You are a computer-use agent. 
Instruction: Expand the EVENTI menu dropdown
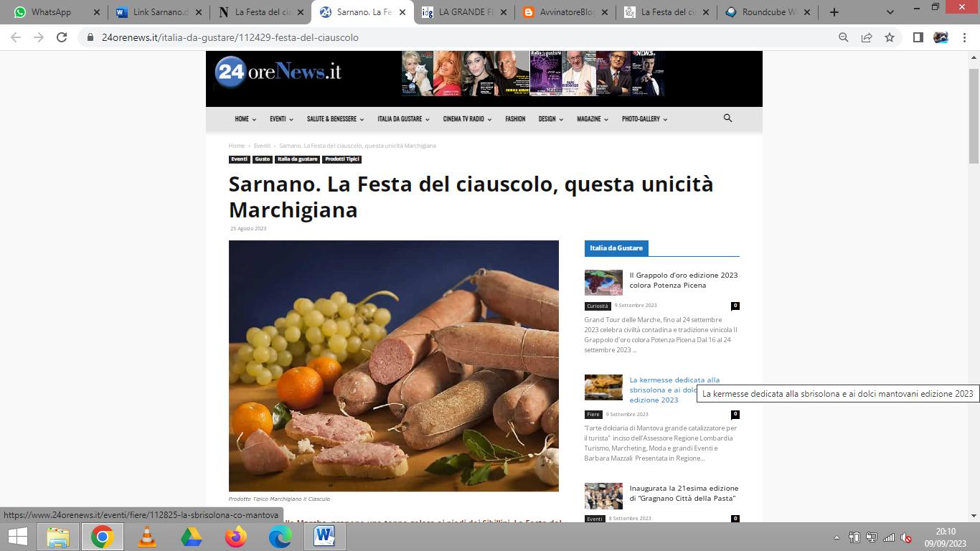[x=281, y=119]
